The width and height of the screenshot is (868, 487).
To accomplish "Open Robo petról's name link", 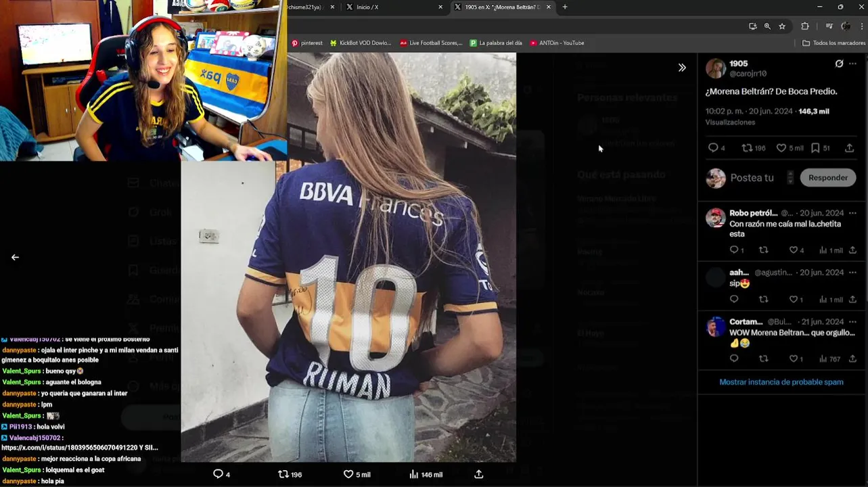I will (x=753, y=213).
